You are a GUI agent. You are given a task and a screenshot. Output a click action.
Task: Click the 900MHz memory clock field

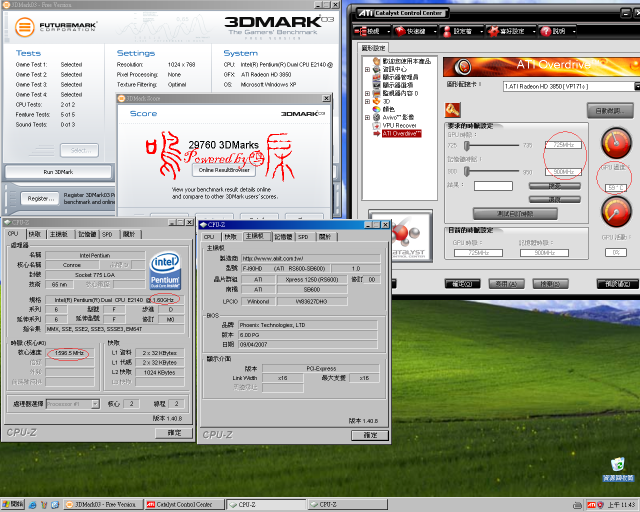point(563,172)
